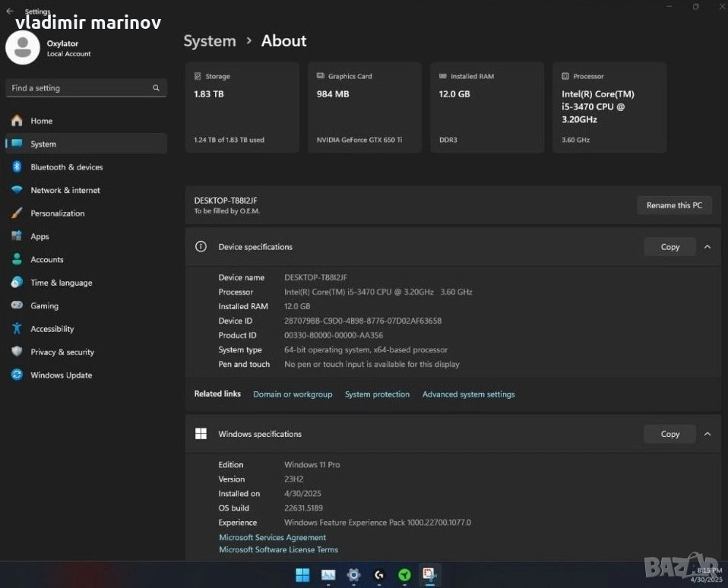Image resolution: width=728 pixels, height=588 pixels.
Task: Click Rename this PC button
Action: coord(674,205)
